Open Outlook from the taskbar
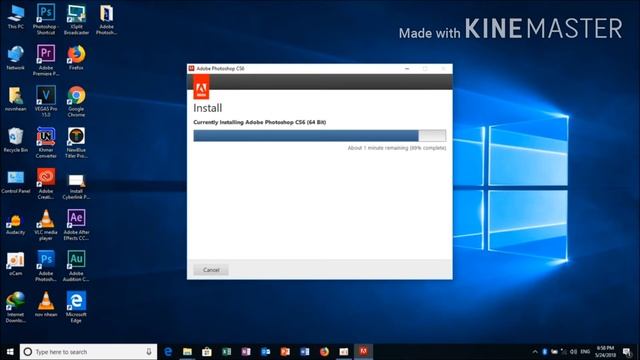The width and height of the screenshot is (640, 360). point(266,351)
